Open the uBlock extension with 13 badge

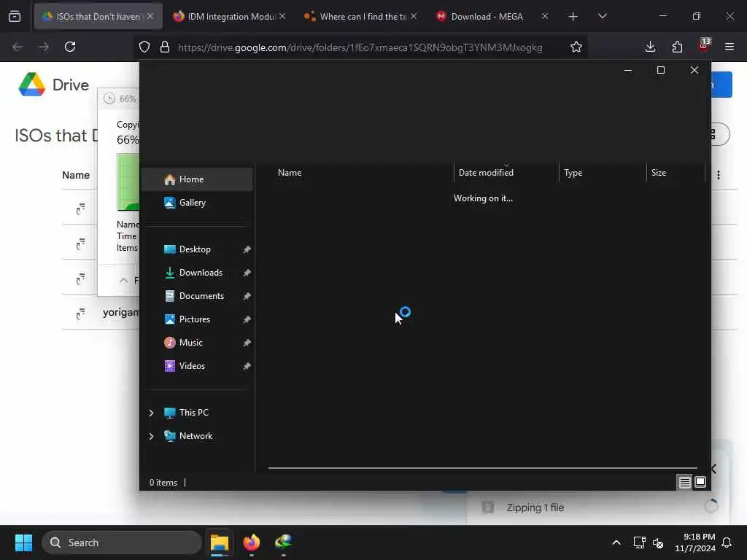[704, 46]
